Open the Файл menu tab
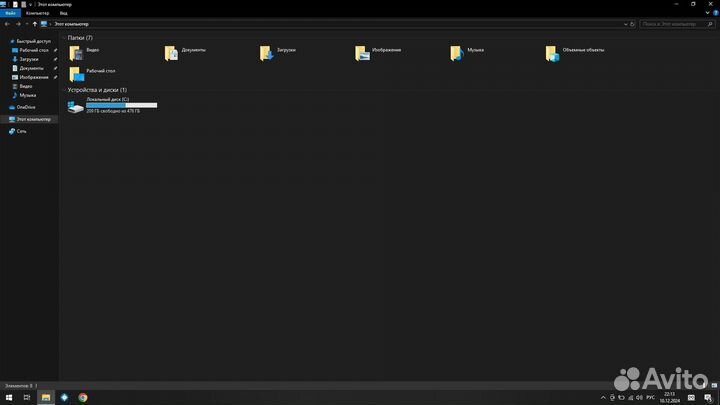 (x=10, y=13)
